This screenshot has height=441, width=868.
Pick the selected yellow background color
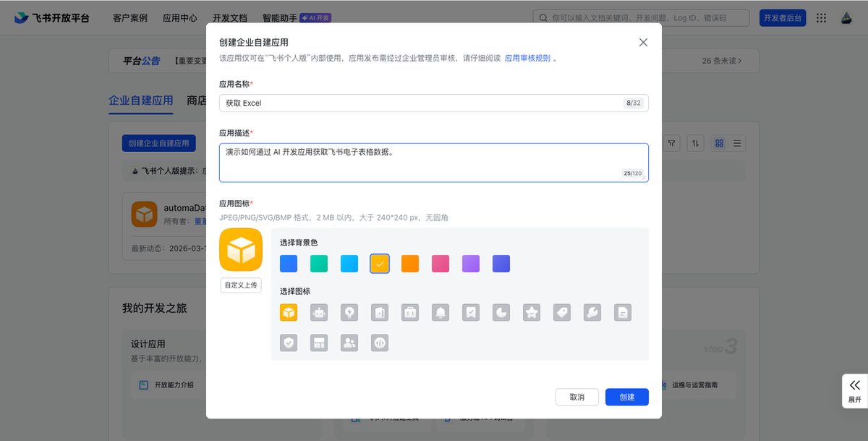click(x=380, y=264)
